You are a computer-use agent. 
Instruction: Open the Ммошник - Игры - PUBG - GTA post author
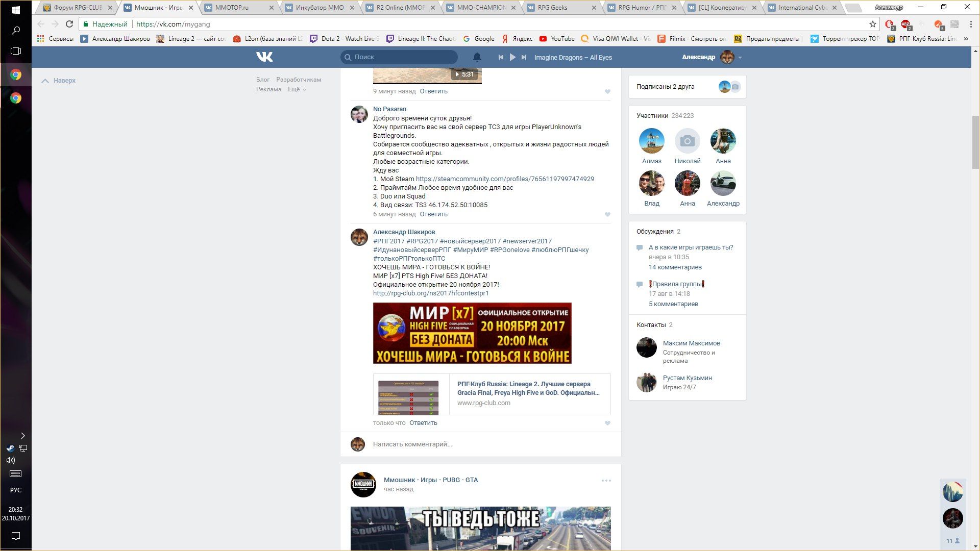tap(430, 480)
